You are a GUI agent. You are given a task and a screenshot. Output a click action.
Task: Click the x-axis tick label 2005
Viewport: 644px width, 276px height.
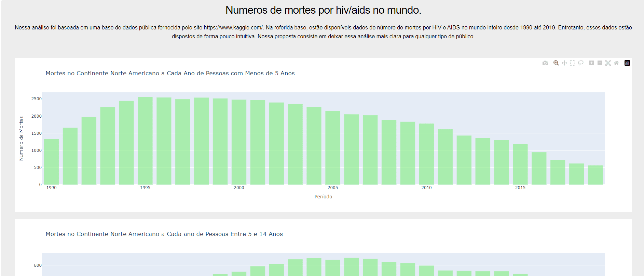click(x=333, y=188)
